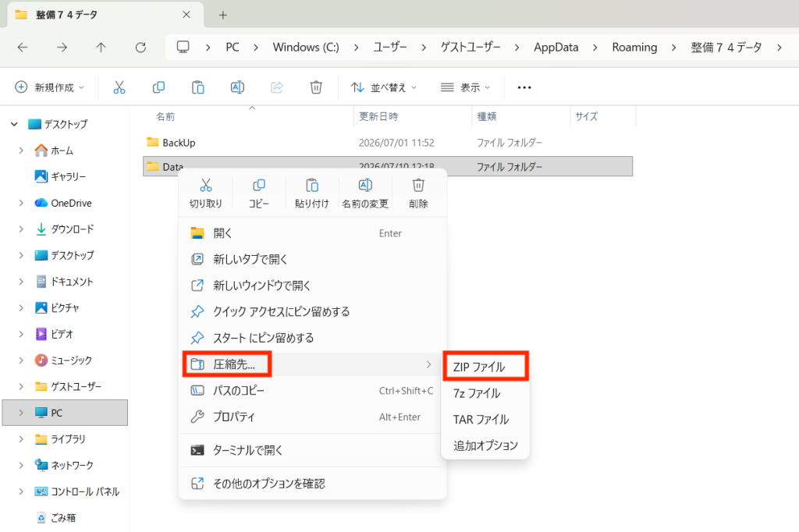Select ライブラリ in the navigation pane
Viewport: 799px width, 532px height.
(x=68, y=439)
